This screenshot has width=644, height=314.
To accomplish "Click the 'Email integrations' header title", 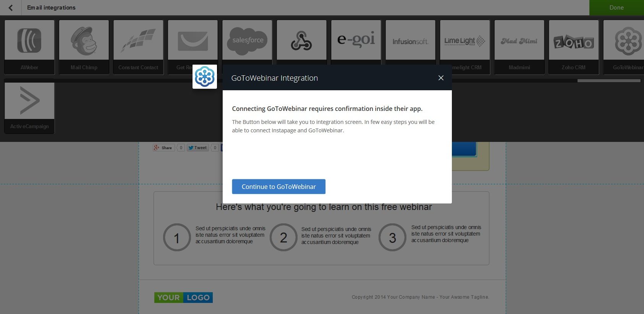I will tap(51, 8).
